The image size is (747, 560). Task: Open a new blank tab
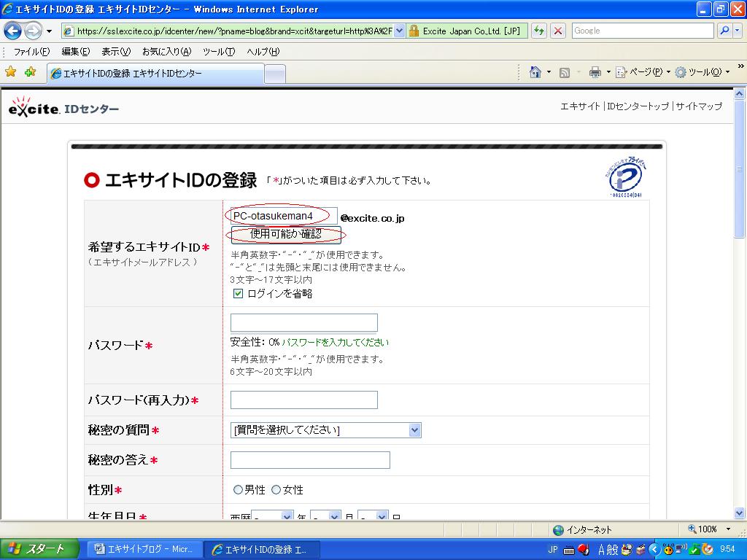click(275, 74)
